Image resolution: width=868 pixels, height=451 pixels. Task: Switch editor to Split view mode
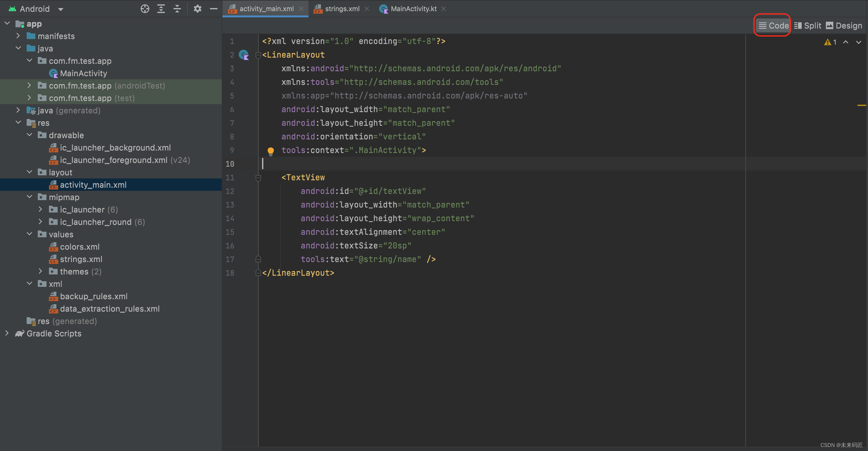pos(808,26)
